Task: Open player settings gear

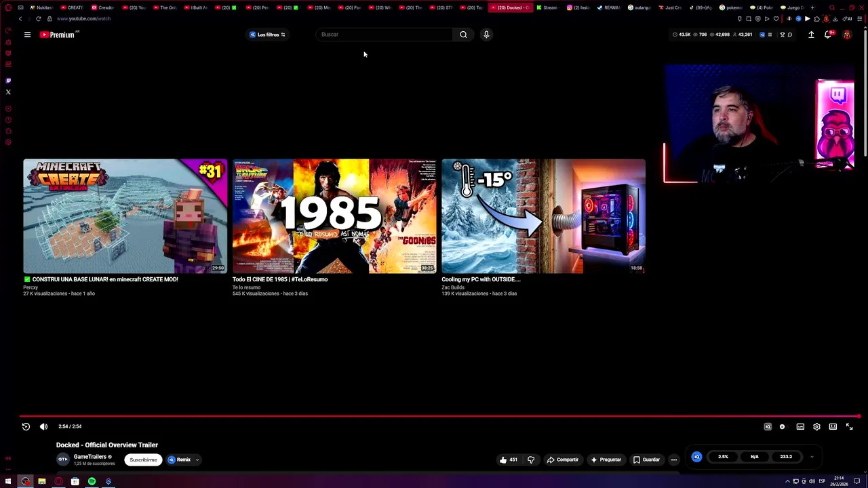Action: (816, 426)
